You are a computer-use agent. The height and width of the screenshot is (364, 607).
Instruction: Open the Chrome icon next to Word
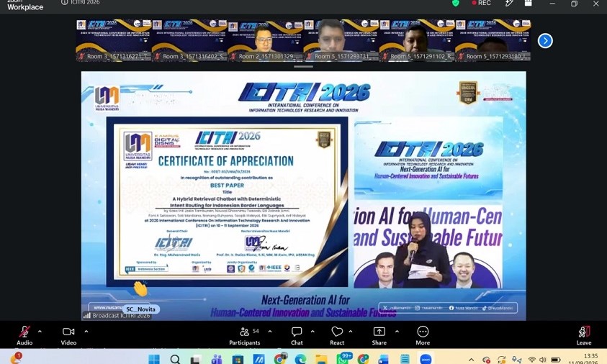click(363, 360)
